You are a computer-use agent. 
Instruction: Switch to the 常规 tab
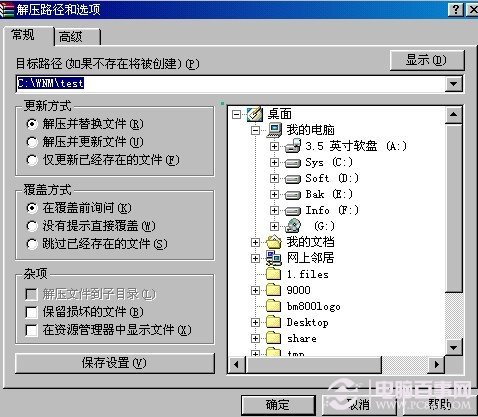(x=28, y=35)
